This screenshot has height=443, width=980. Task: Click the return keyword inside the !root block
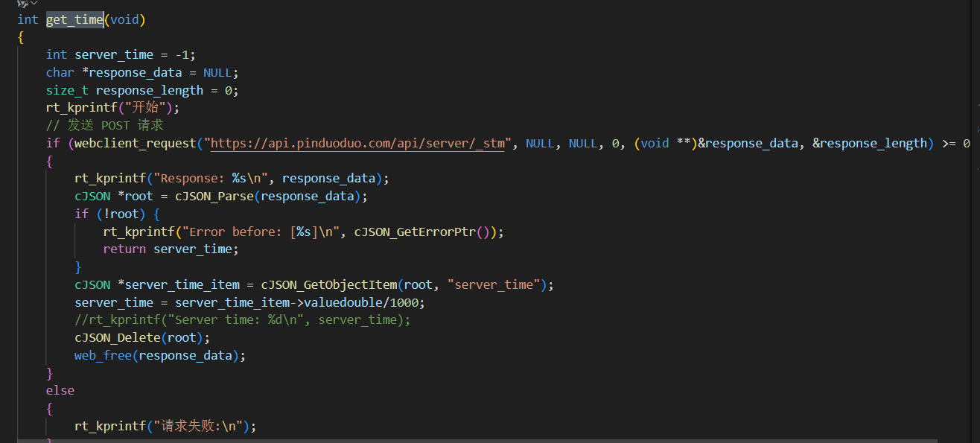pyautogui.click(x=124, y=249)
